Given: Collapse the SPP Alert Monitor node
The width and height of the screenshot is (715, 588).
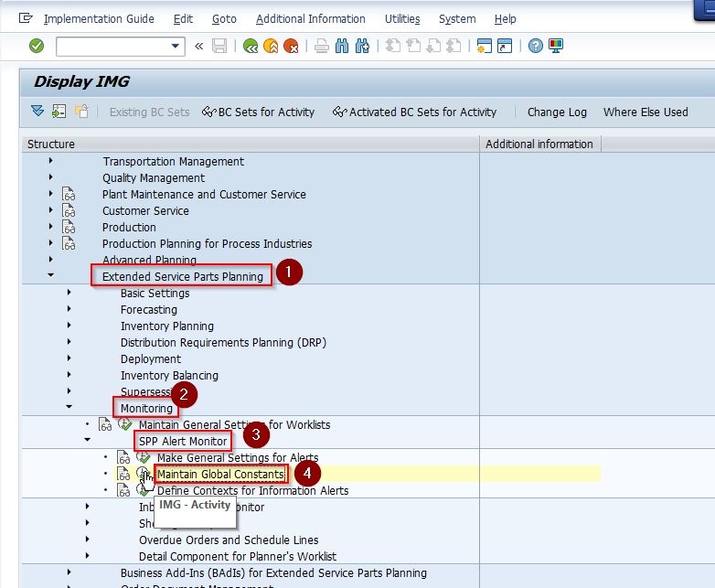Looking at the screenshot, I should (87, 440).
